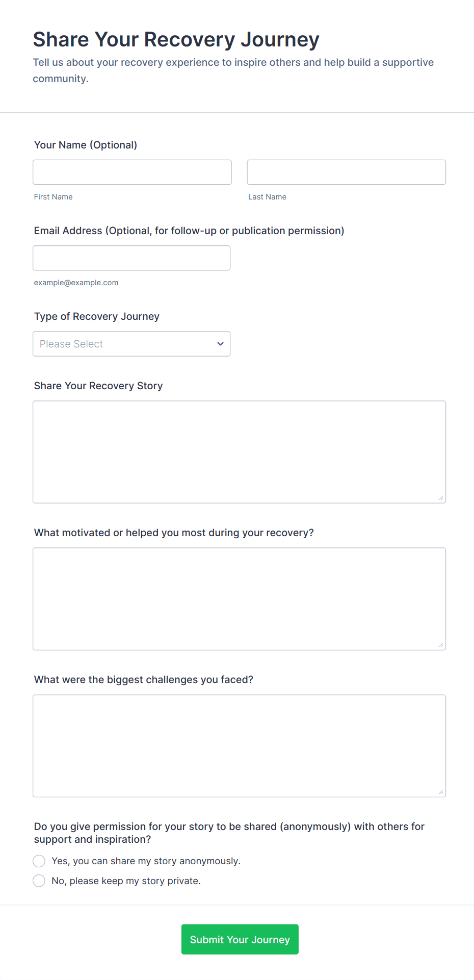Click resize handle of Recovery Story textarea
The width and height of the screenshot is (474, 980).
(x=441, y=498)
